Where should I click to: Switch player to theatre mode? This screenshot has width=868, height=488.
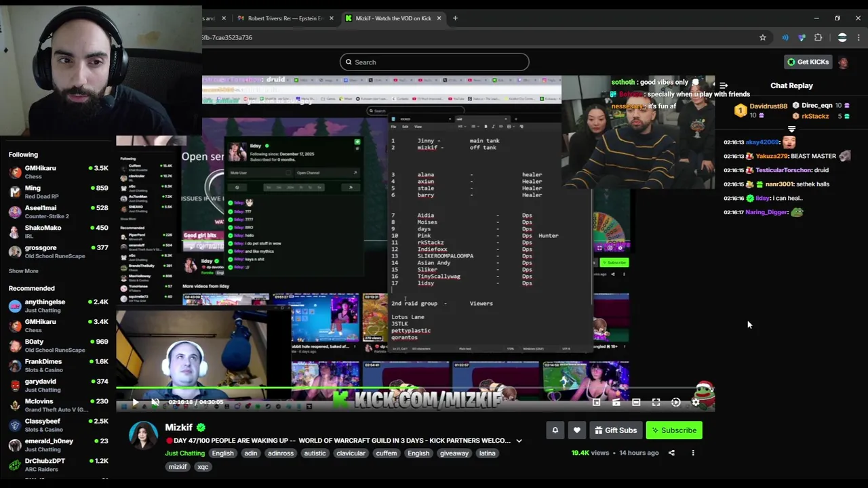tap(636, 402)
